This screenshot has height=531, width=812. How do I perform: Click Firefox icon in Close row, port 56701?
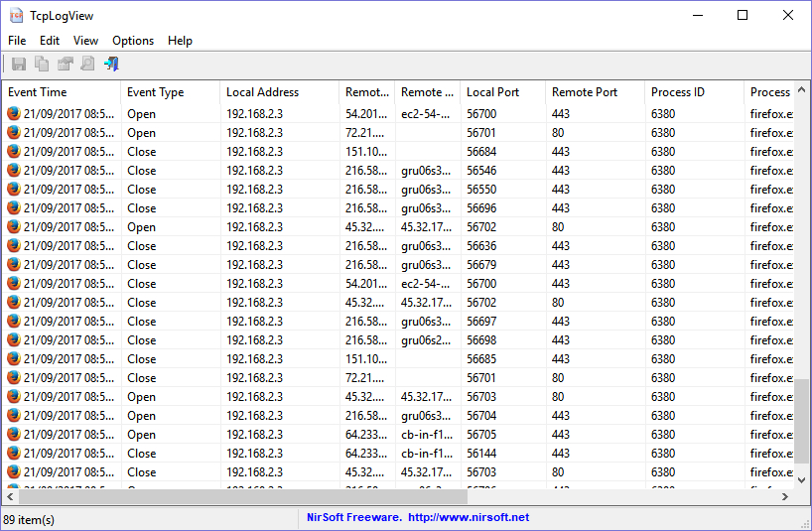click(14, 378)
